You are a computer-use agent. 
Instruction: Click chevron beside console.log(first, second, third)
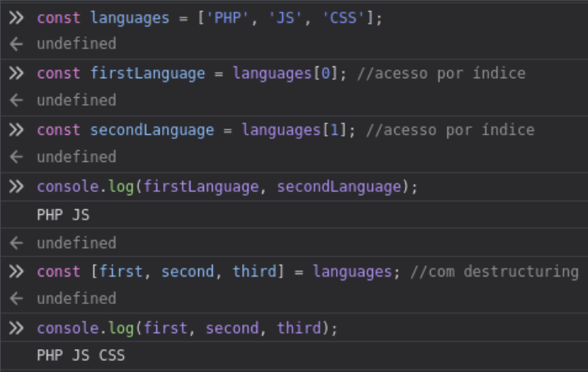click(x=17, y=328)
